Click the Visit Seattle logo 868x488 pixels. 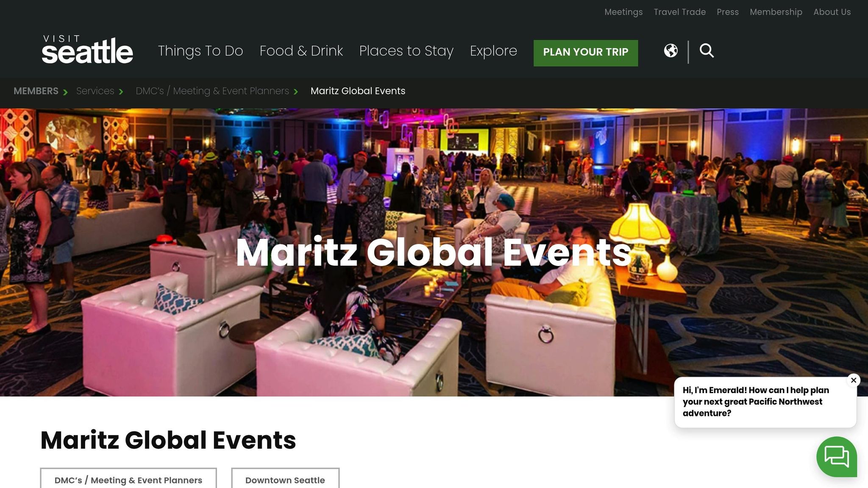click(x=87, y=50)
